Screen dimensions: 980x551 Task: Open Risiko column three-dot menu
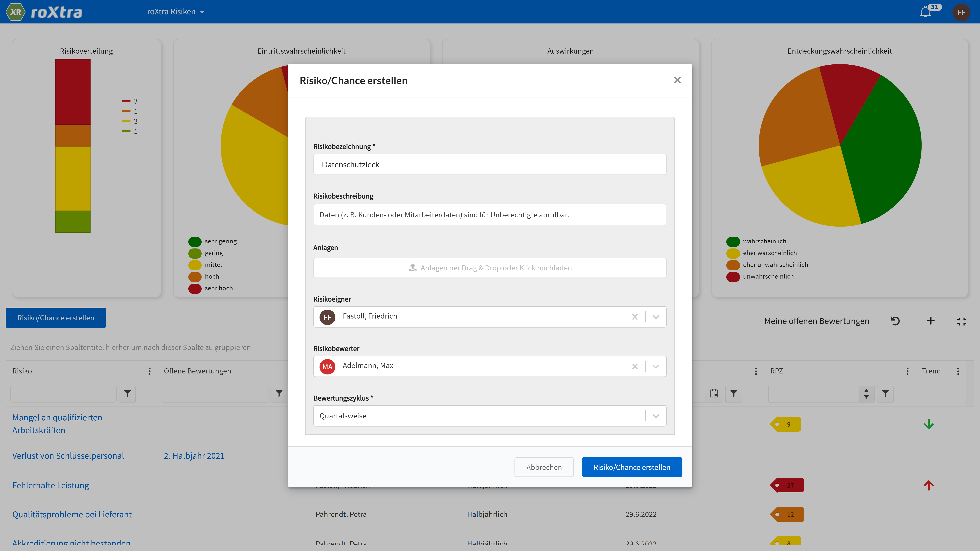click(x=150, y=371)
